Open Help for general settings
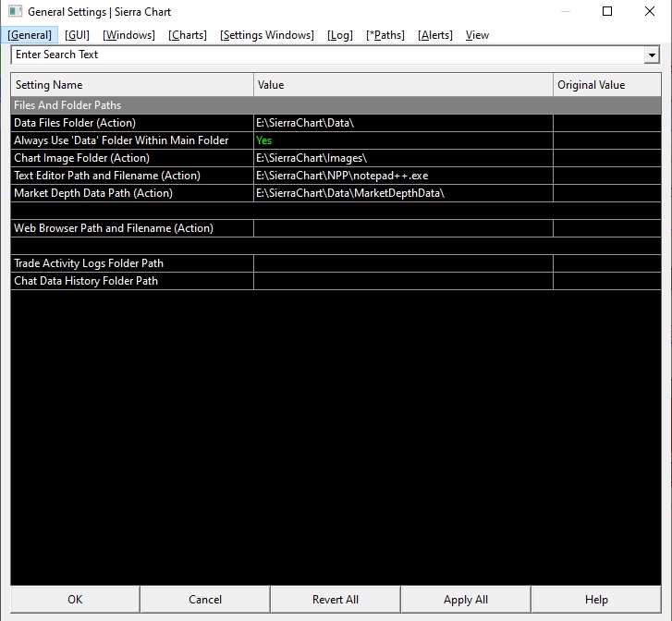 [596, 599]
